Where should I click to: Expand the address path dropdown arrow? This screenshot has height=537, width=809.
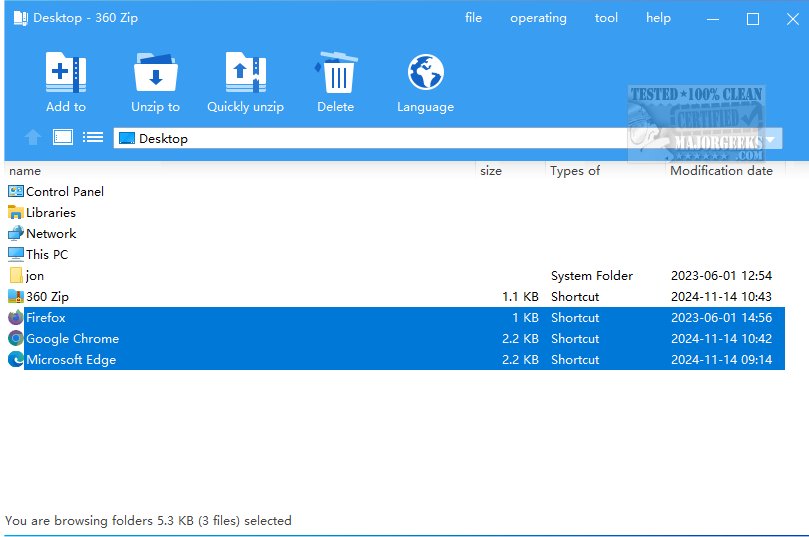tap(771, 139)
